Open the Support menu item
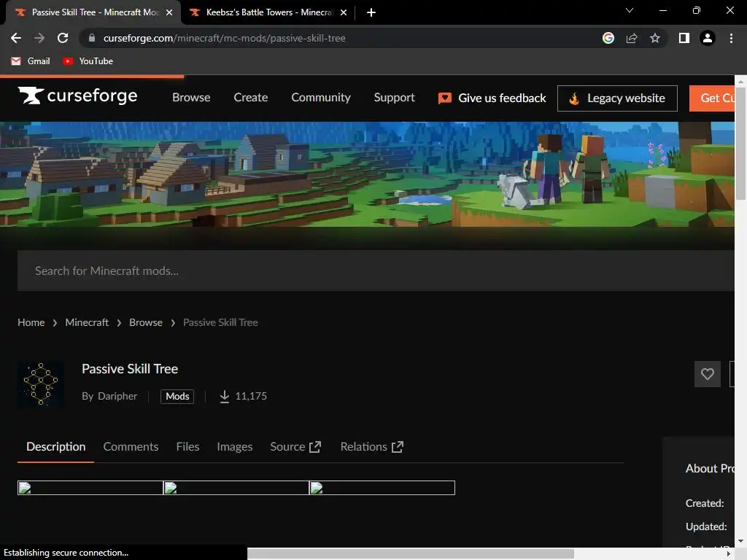Screen dimensions: 747x560 point(394,98)
